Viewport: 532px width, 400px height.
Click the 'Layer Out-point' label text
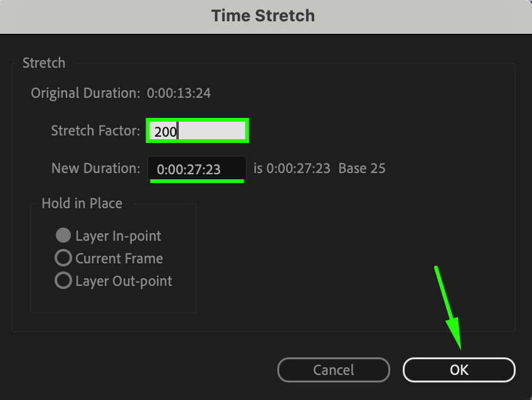tap(124, 282)
